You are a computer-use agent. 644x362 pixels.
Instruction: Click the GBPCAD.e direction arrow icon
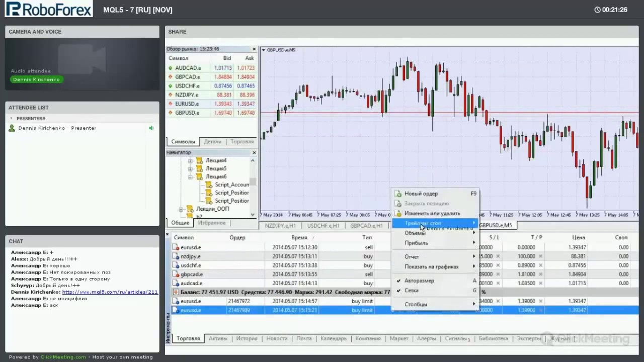[171, 77]
